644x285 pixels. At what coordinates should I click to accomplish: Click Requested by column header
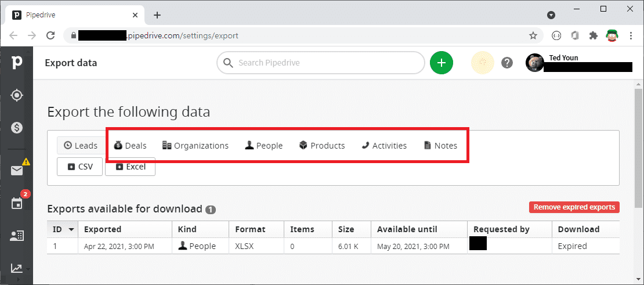click(510, 229)
